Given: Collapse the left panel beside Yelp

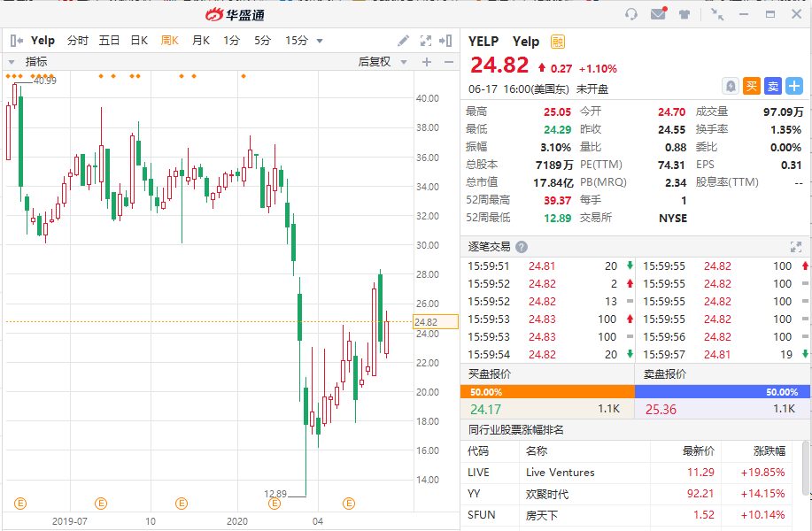Looking at the screenshot, I should click(17, 41).
